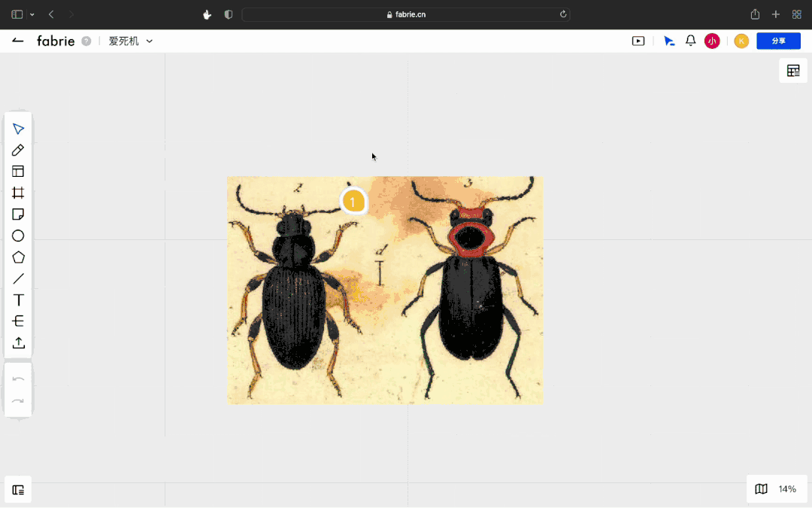Image resolution: width=812 pixels, height=508 pixels.
Task: Open the template layout tool
Action: pos(18,172)
